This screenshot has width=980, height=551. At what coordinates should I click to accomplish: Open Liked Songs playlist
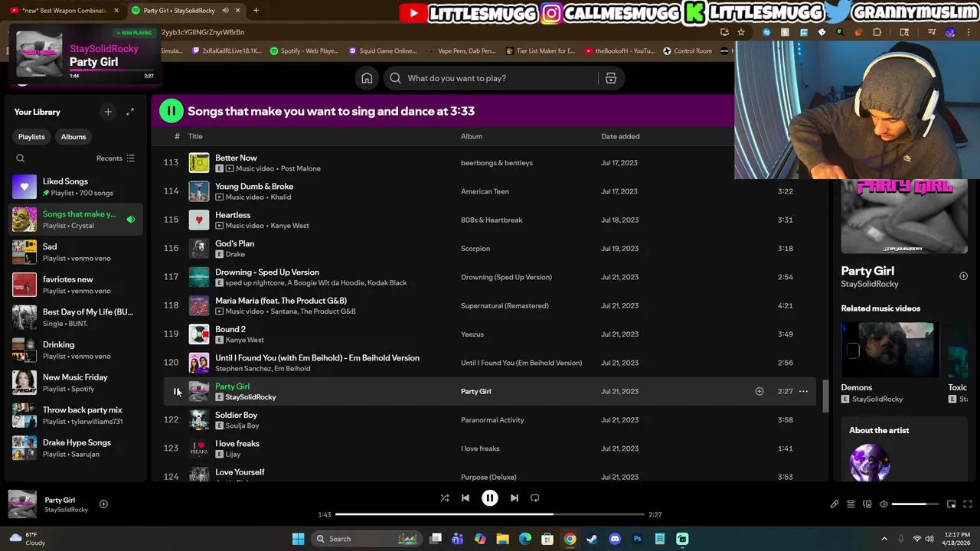[x=76, y=187]
